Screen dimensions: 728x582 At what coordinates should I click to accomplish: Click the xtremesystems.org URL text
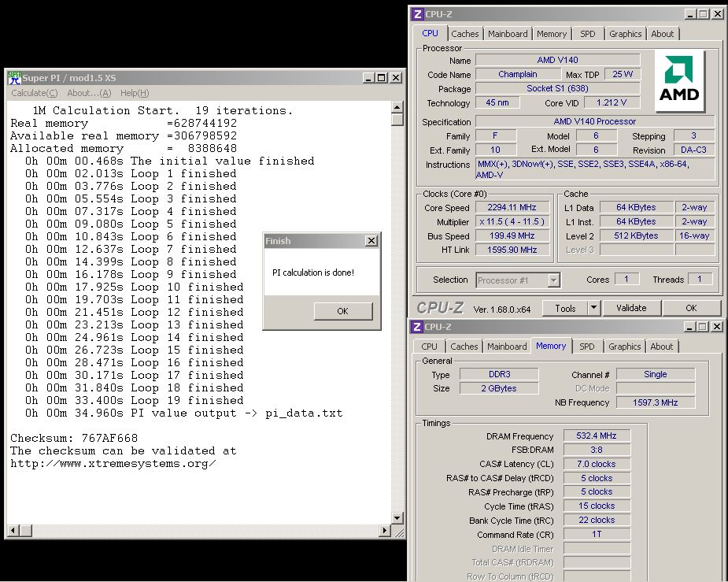113,464
